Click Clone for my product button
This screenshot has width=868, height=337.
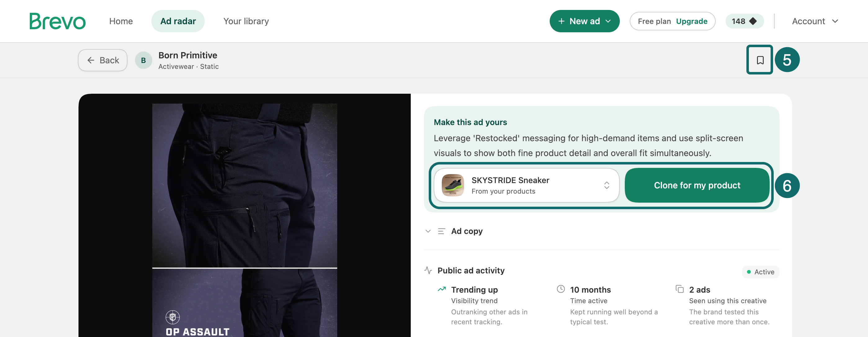click(697, 185)
